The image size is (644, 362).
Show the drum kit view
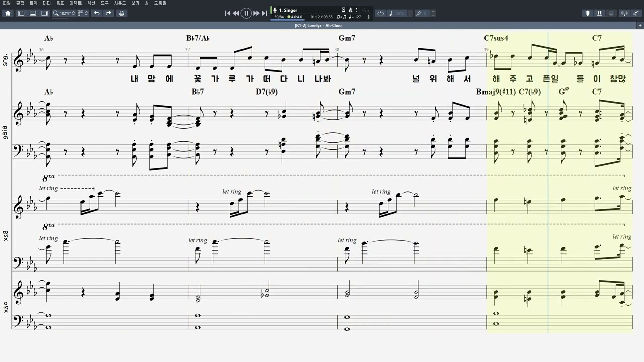611,13
